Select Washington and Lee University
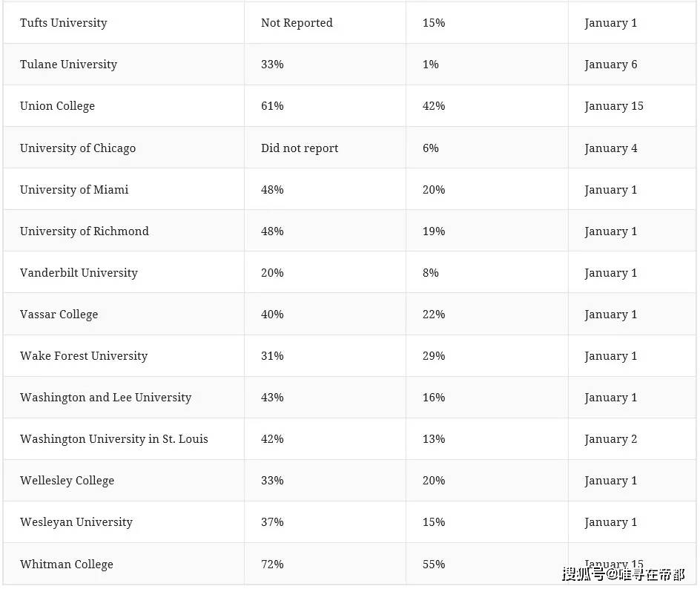This screenshot has width=700, height=589. pyautogui.click(x=105, y=398)
